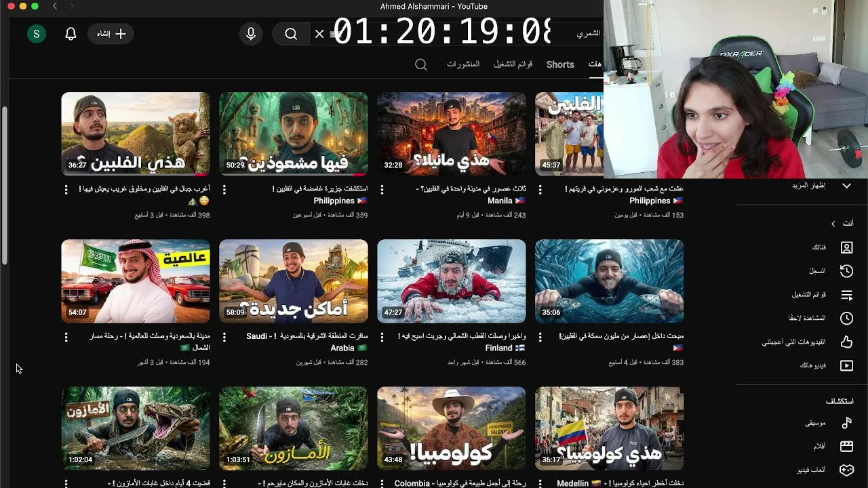868x488 pixels.
Task: Open the Posts (المنشورات) tab
Action: click(x=463, y=64)
